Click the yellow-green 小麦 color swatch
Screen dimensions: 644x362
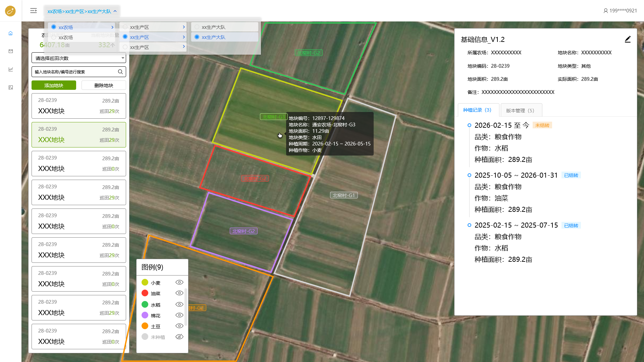[x=145, y=282]
